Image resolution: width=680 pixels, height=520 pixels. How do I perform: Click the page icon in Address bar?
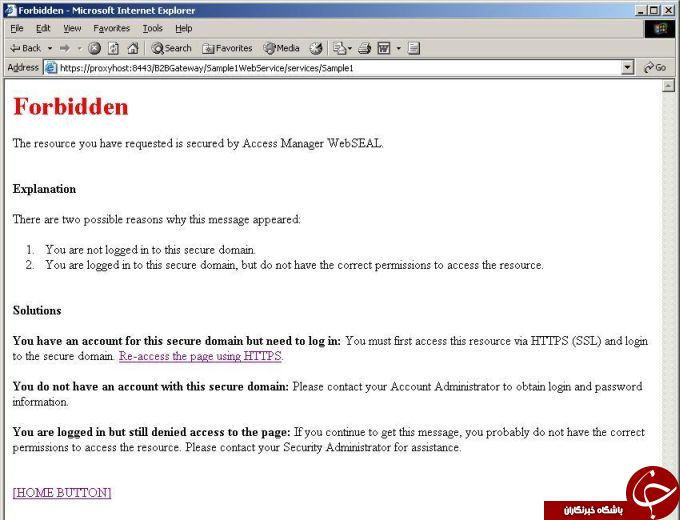(x=51, y=68)
